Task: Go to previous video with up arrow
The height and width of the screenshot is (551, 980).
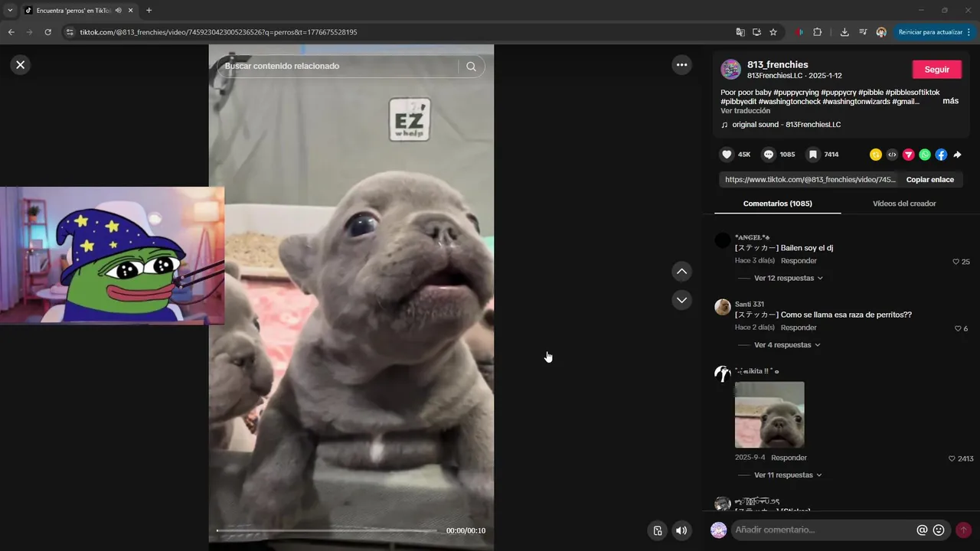Action: 681,272
